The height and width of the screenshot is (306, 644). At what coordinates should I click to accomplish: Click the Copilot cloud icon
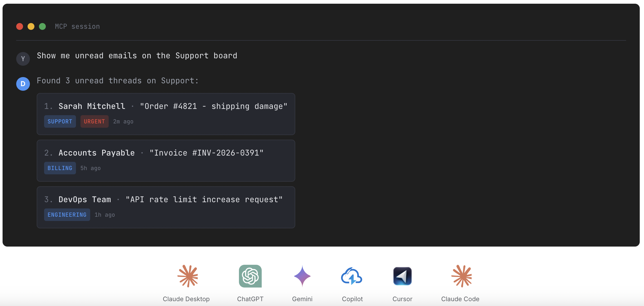(x=352, y=276)
